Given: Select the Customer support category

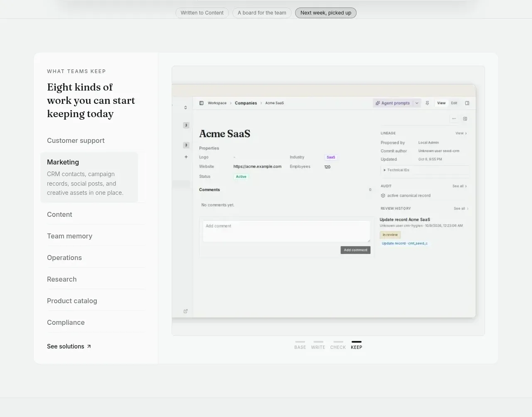Looking at the screenshot, I should tap(96, 140).
